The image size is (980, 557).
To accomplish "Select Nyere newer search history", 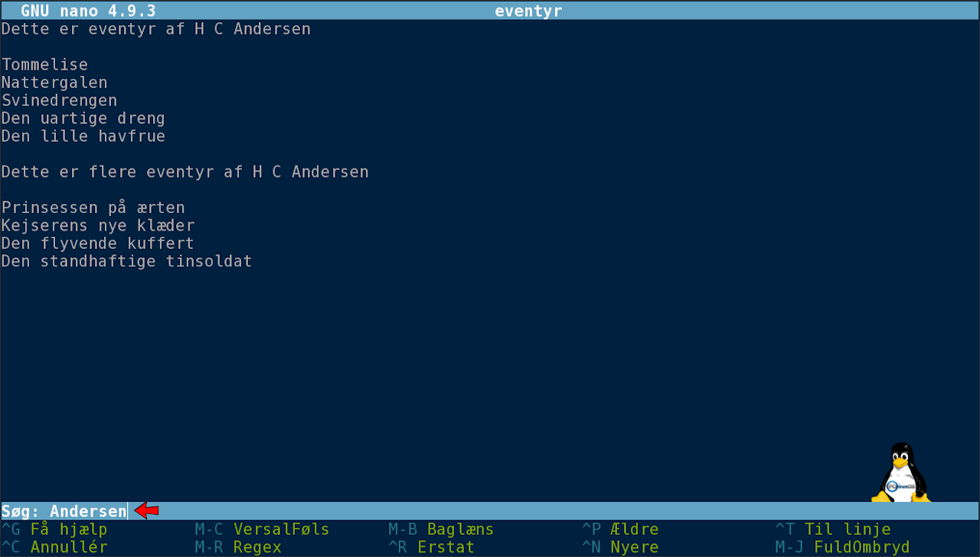I will pyautogui.click(x=620, y=547).
